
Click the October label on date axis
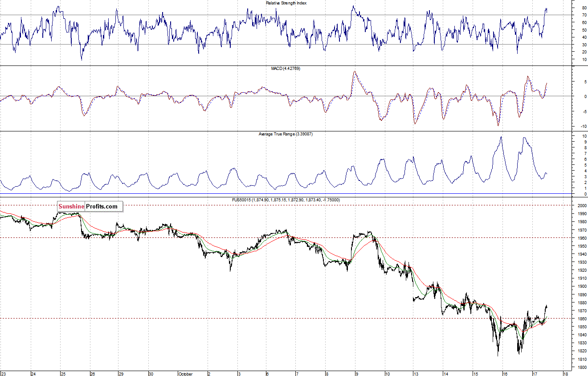point(185,374)
